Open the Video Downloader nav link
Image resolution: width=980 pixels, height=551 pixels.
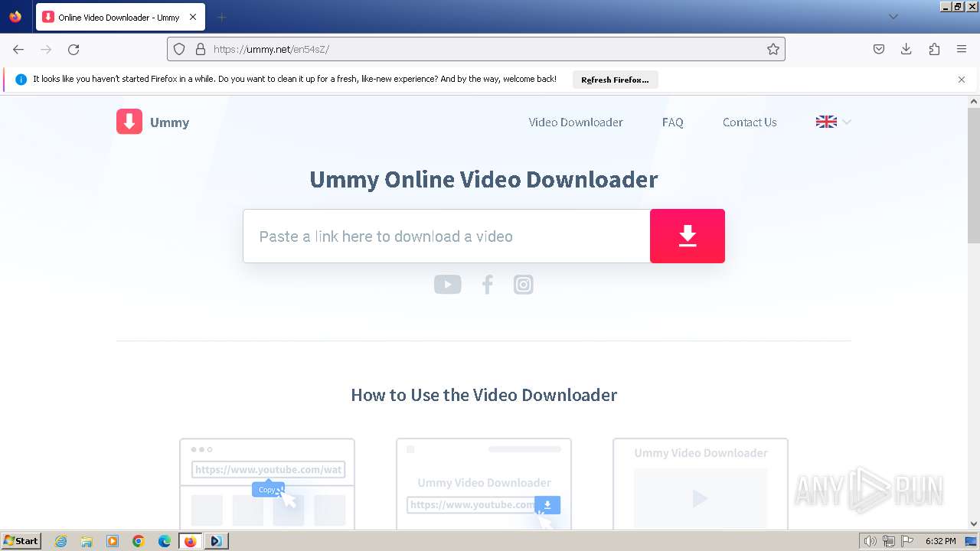click(576, 122)
